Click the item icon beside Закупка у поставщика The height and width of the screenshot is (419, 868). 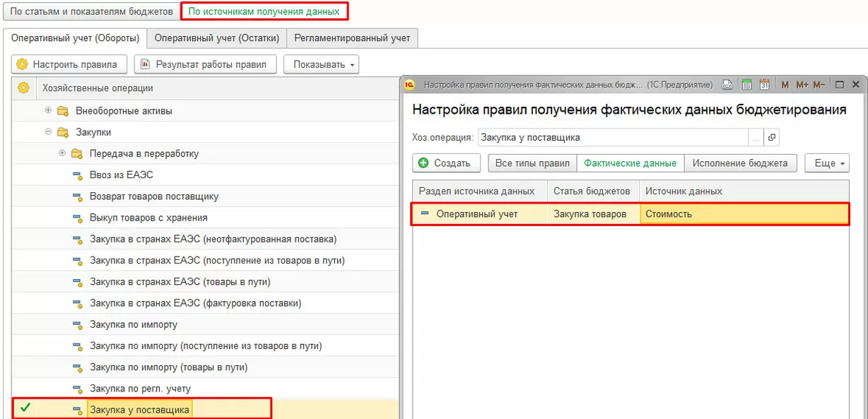click(x=77, y=410)
